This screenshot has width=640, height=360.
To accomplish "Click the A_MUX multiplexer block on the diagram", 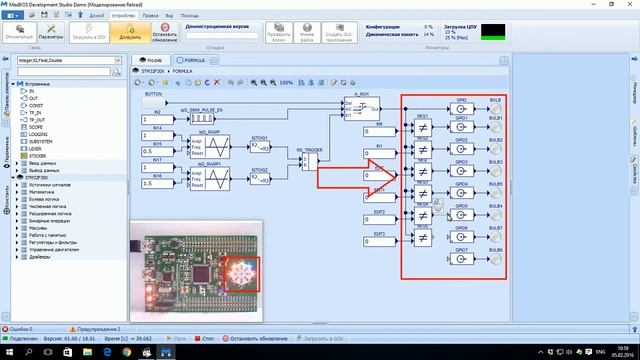I will click(x=362, y=109).
